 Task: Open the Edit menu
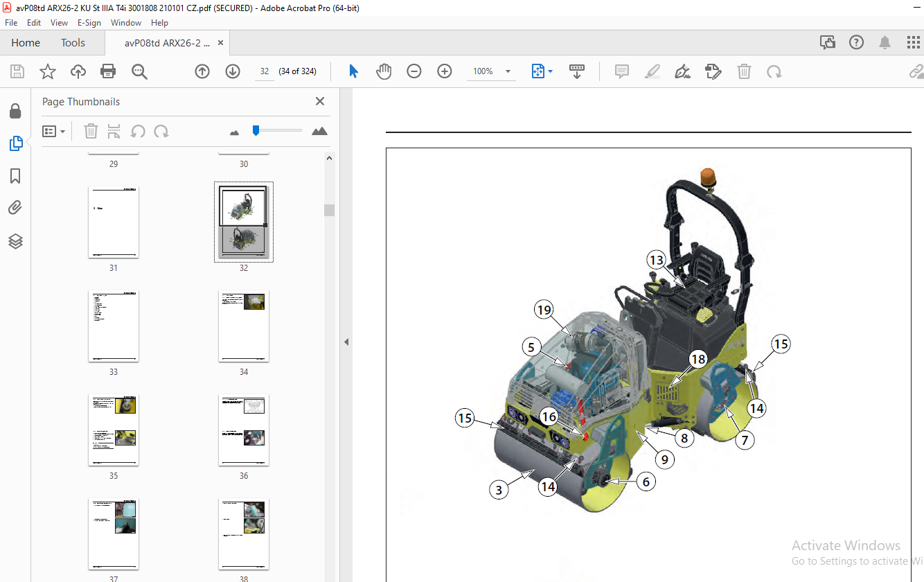click(34, 23)
